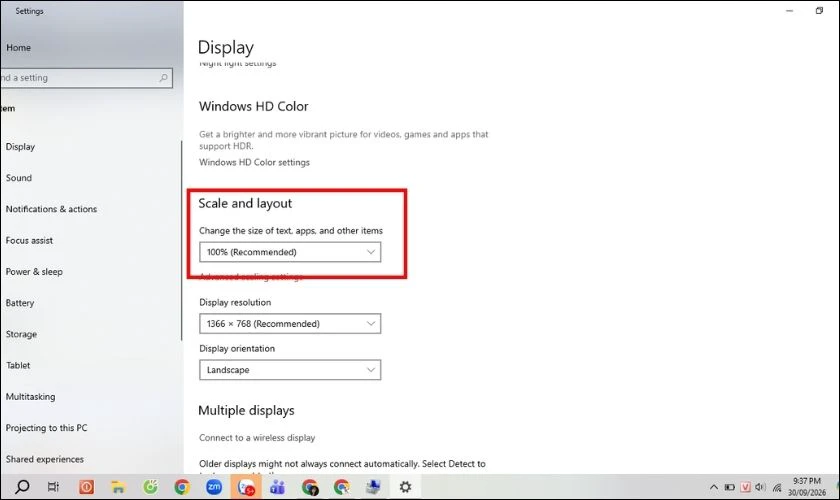Open Windows HD Color settings link
This screenshot has height=500, width=840.
click(254, 162)
